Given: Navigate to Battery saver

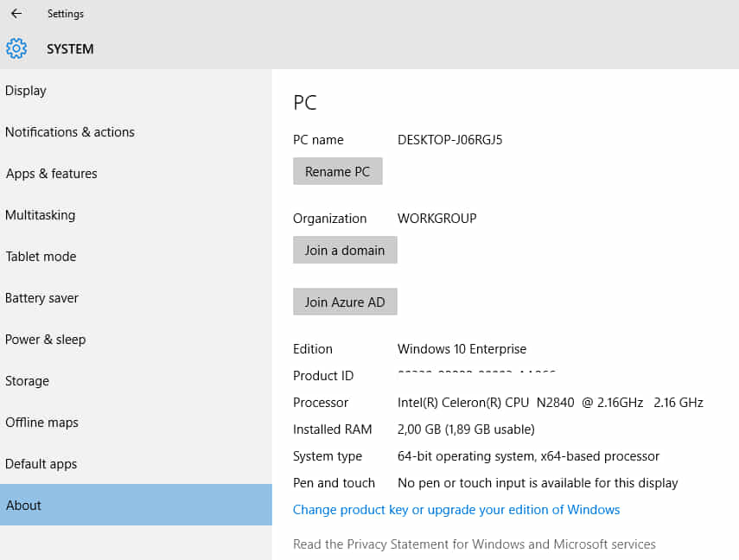Looking at the screenshot, I should (41, 298).
